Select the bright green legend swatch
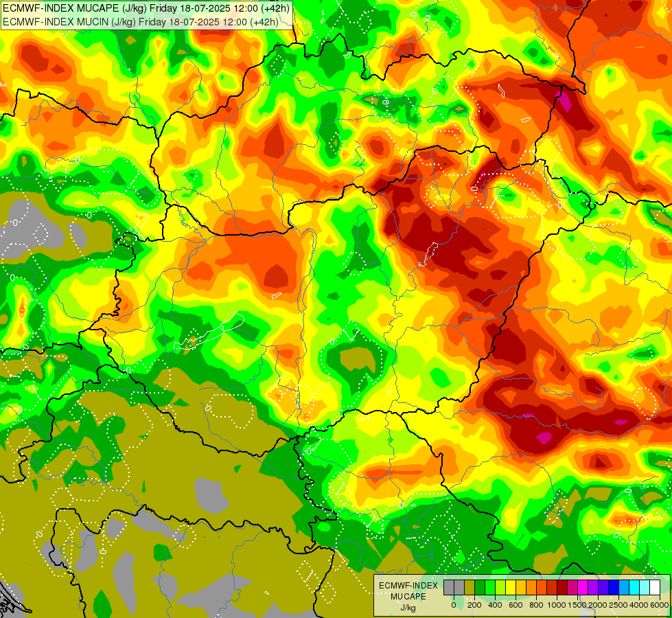This screenshot has height=618, width=672. pyautogui.click(x=490, y=587)
